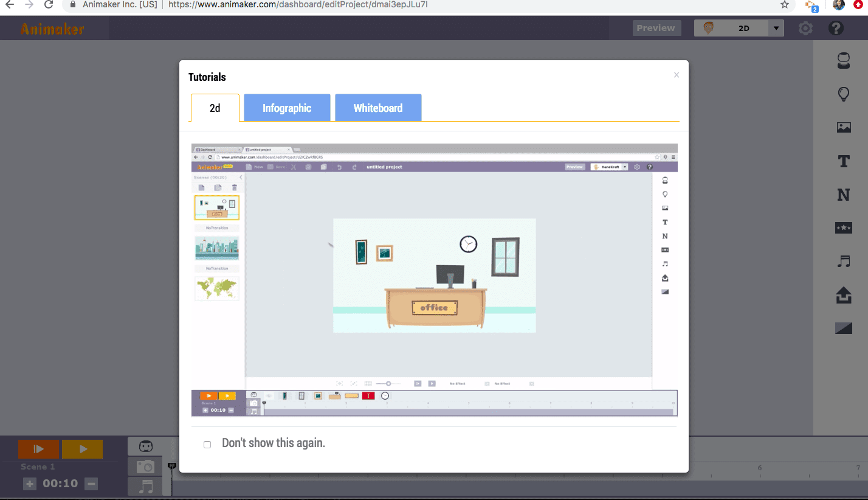Click the Preview button
The height and width of the screenshot is (500, 868).
[x=656, y=28]
